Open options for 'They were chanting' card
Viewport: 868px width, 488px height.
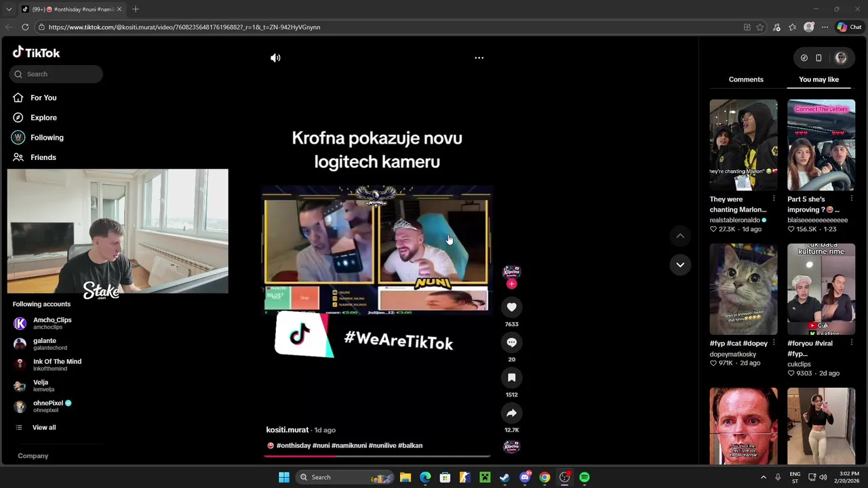(x=774, y=199)
